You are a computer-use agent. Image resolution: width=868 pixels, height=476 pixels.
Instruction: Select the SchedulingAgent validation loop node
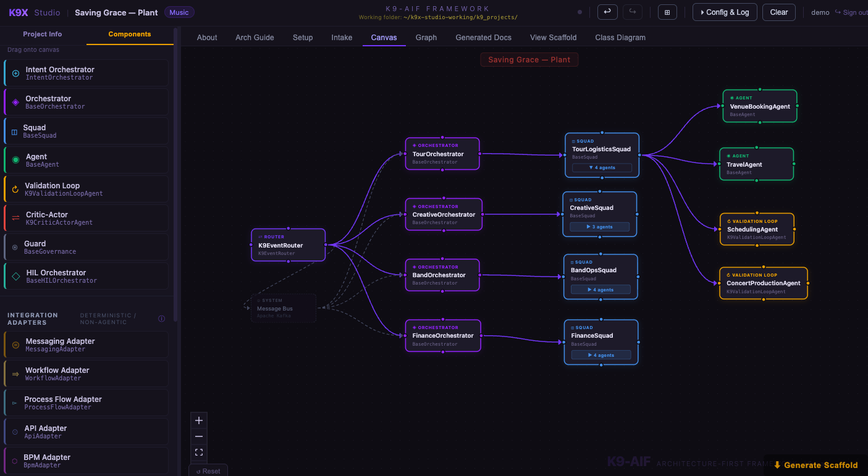coord(757,229)
